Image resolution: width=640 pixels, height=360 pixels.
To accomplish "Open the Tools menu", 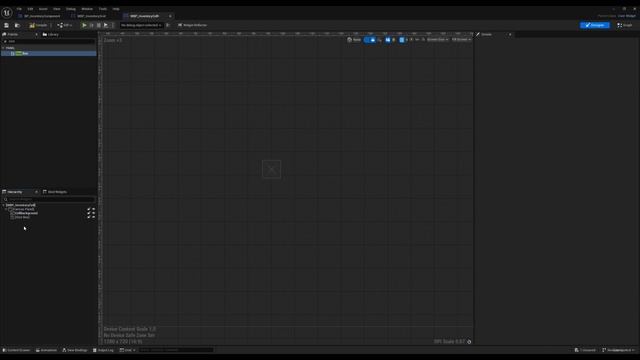I will [x=103, y=9].
